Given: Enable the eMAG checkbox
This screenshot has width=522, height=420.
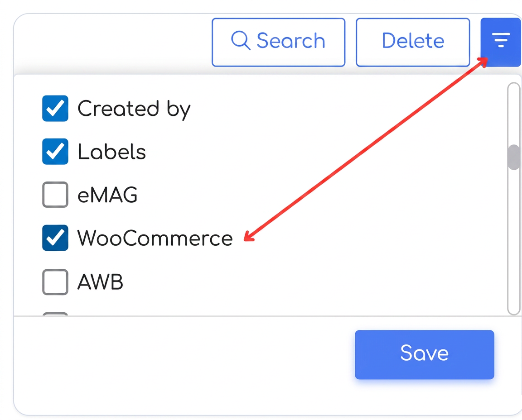Looking at the screenshot, I should click(x=55, y=195).
